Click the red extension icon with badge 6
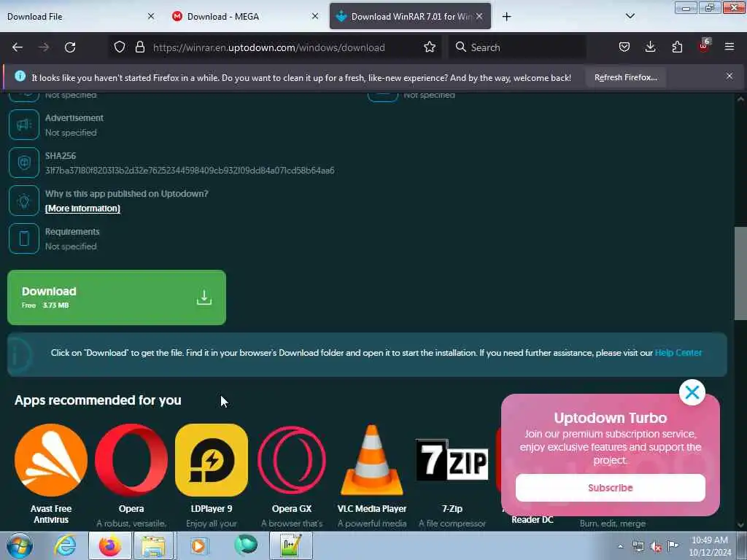This screenshot has width=747, height=560. pyautogui.click(x=704, y=46)
